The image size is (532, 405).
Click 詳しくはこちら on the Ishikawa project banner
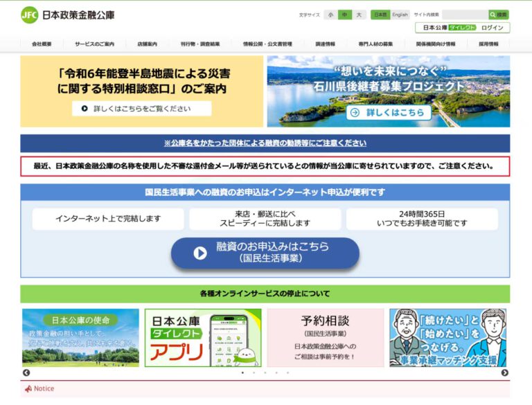coord(389,113)
